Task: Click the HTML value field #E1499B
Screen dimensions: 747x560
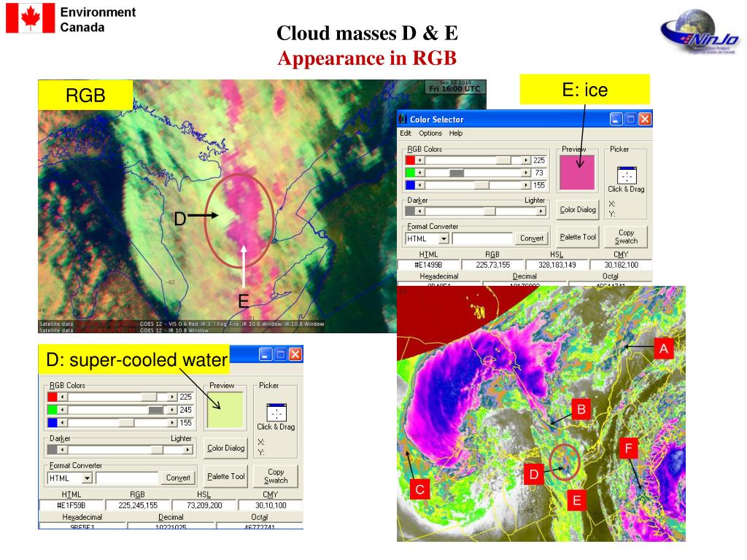Action: [428, 265]
